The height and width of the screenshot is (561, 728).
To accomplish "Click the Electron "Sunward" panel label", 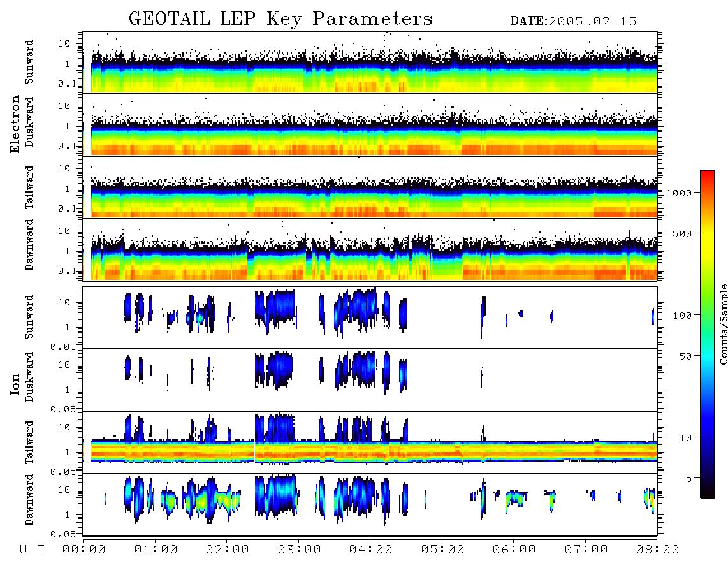I will (29, 62).
